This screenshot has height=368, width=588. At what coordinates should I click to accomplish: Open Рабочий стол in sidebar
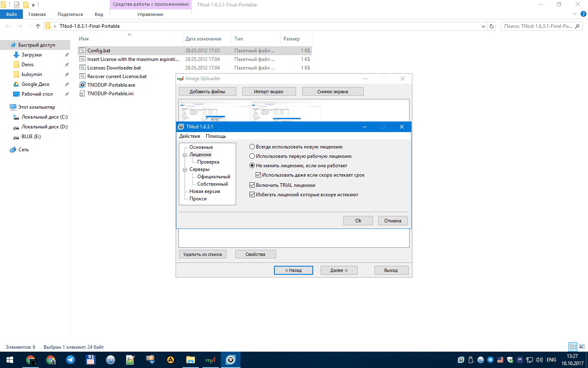tap(37, 94)
